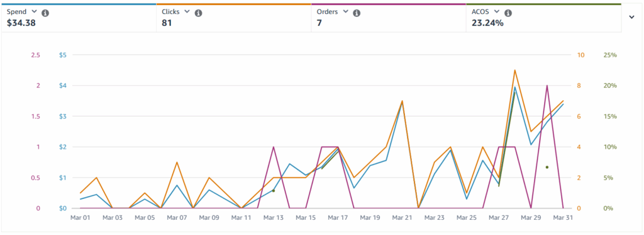Open the Orders metric info icon

357,13
